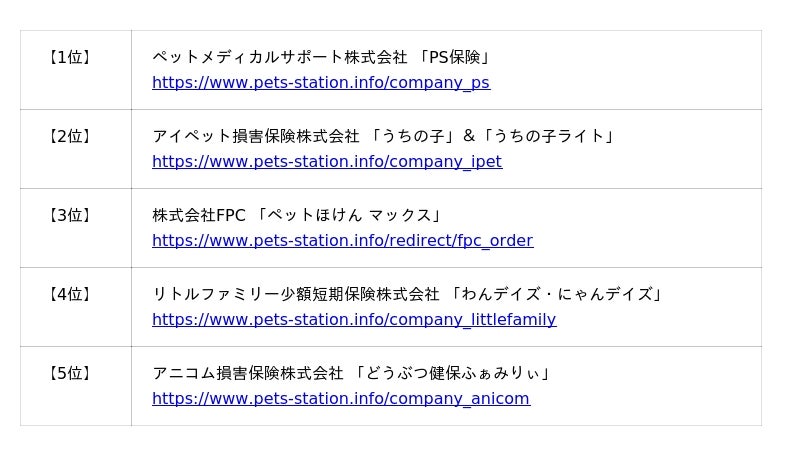
Task: Follow the company_littlefamily link
Action: 353,320
